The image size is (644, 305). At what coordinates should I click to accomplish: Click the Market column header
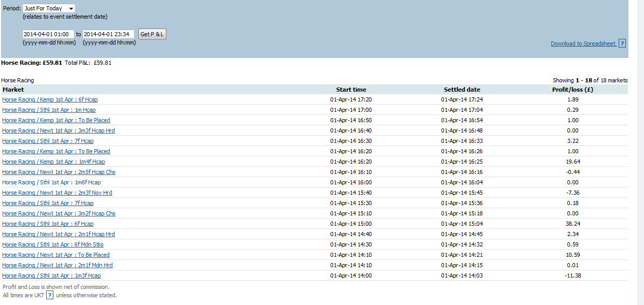(x=13, y=90)
